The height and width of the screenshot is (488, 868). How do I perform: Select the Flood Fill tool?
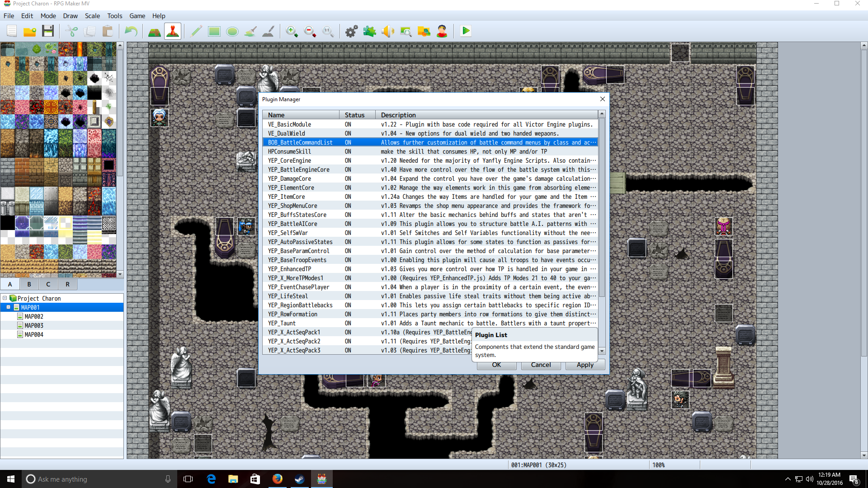(250, 31)
